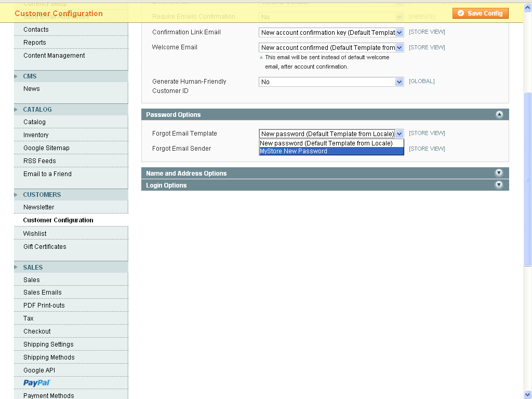The image size is (532, 399).
Task: Open Gift Certificates settings tab
Action: (x=45, y=247)
